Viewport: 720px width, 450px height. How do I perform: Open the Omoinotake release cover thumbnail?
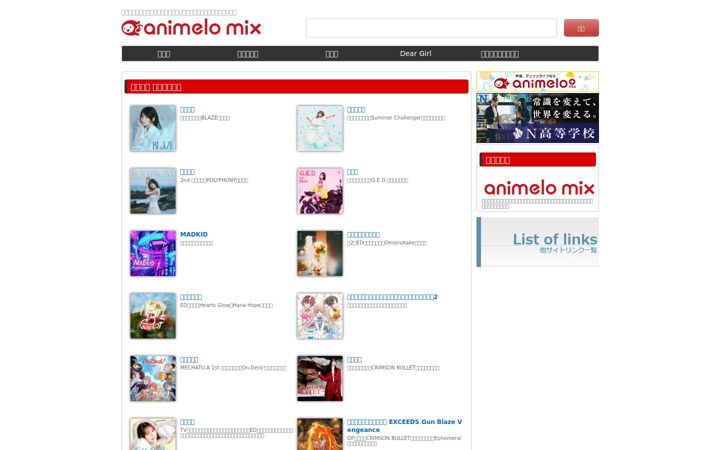320,253
